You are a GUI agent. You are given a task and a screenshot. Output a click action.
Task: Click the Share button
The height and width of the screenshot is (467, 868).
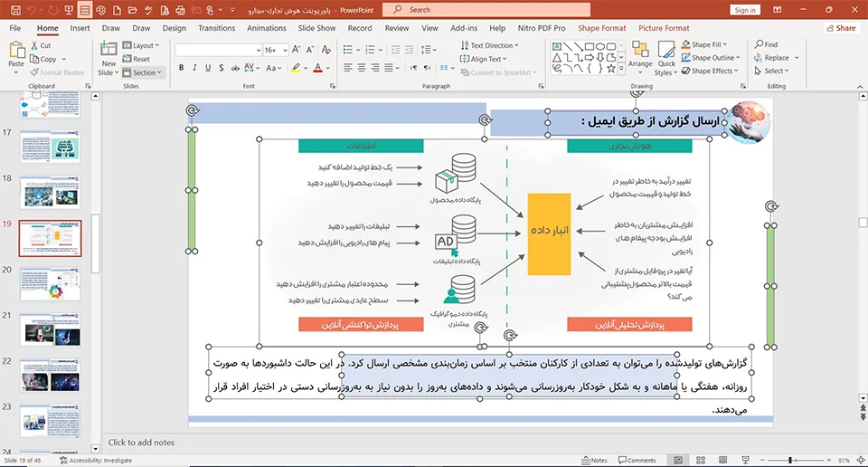click(x=841, y=28)
